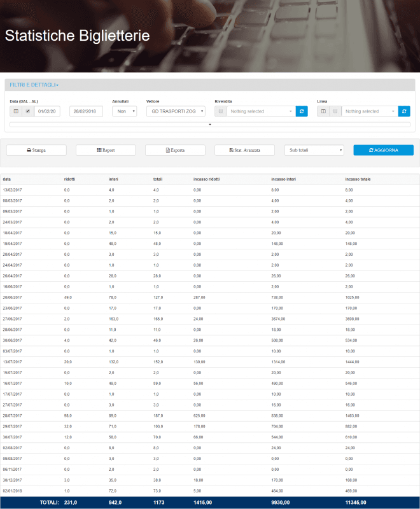Click the footer total 11345,00
This screenshot has height=509, width=420.
pyautogui.click(x=356, y=503)
